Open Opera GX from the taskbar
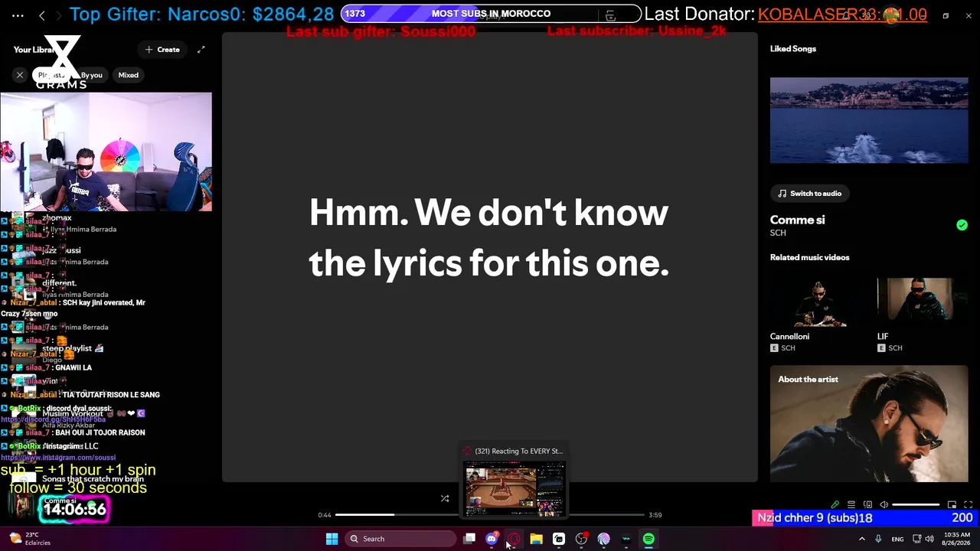The width and height of the screenshot is (980, 551). point(514,539)
